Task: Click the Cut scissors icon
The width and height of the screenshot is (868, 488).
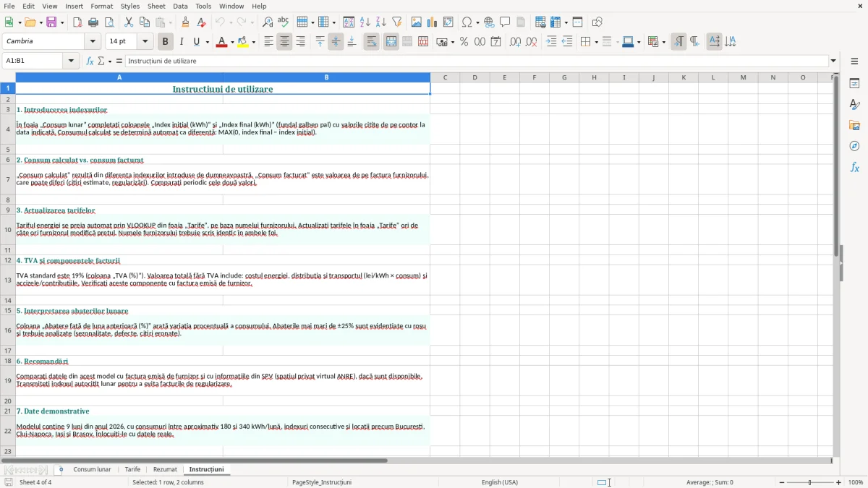Action: 129,22
